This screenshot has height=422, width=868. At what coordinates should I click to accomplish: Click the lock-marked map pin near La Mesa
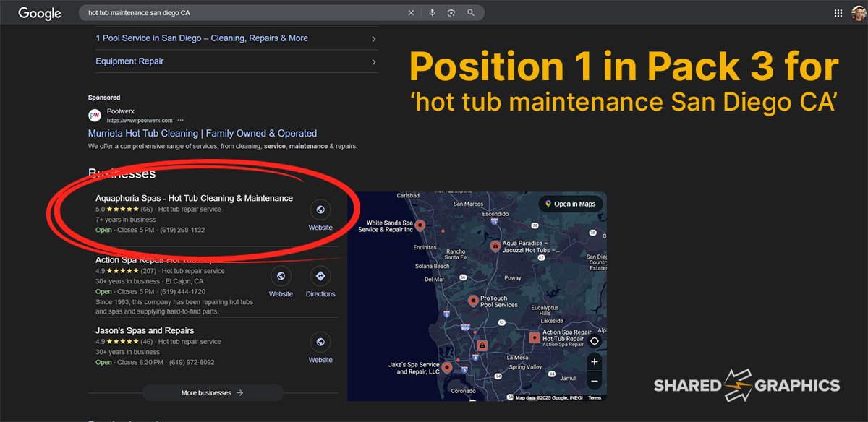point(482,346)
